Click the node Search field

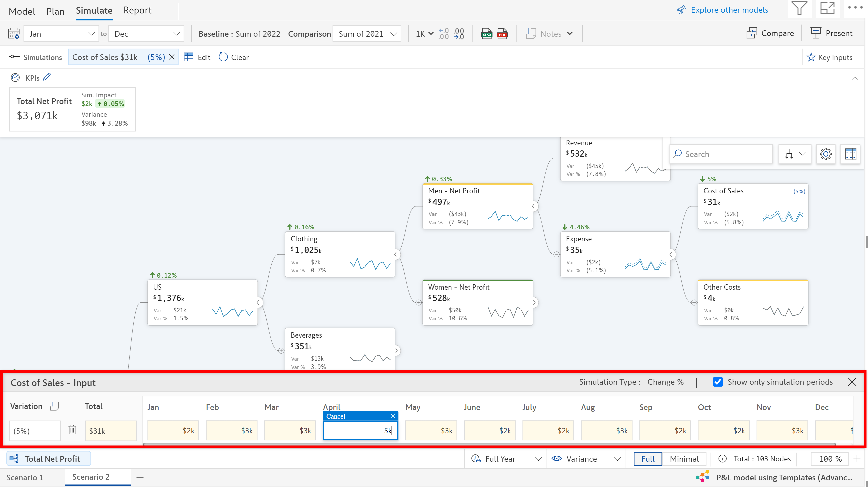721,154
